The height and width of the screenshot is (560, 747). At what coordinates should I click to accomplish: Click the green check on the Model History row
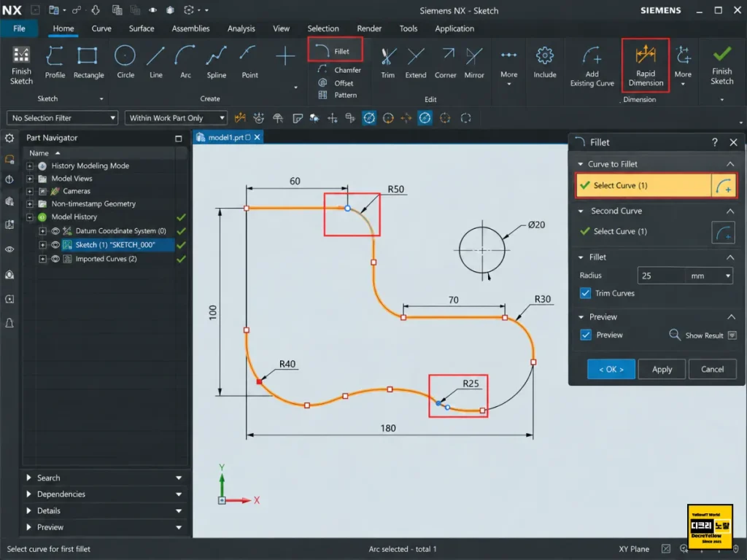(181, 217)
